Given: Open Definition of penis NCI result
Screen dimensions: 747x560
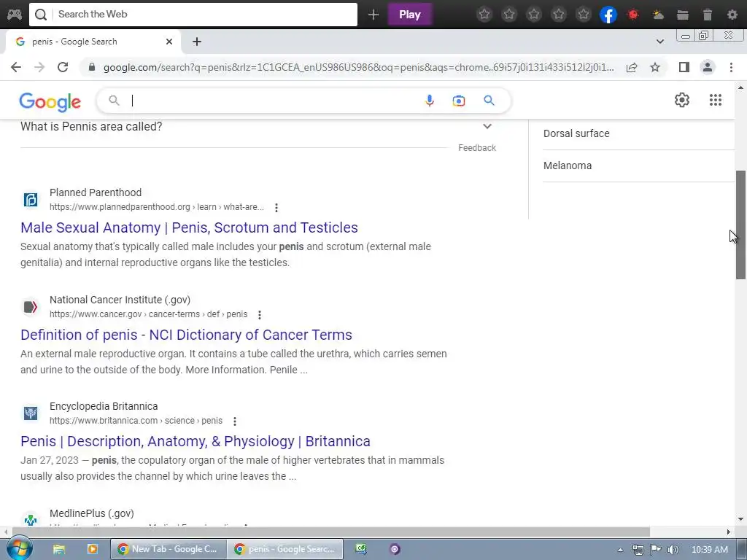Looking at the screenshot, I should point(186,335).
